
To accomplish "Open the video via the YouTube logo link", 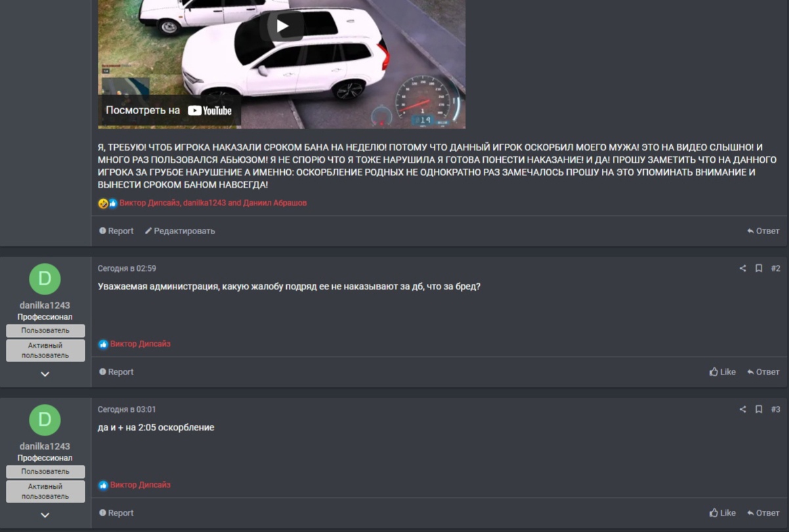I will [210, 111].
